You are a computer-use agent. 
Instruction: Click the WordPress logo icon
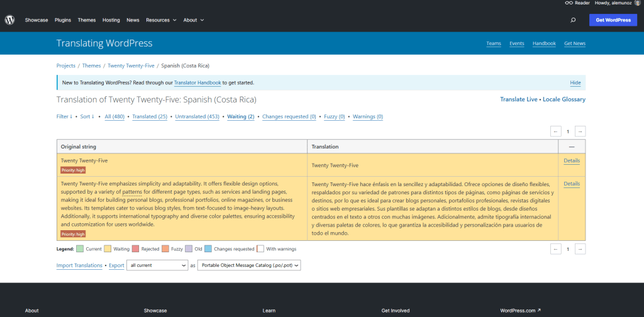click(x=9, y=19)
